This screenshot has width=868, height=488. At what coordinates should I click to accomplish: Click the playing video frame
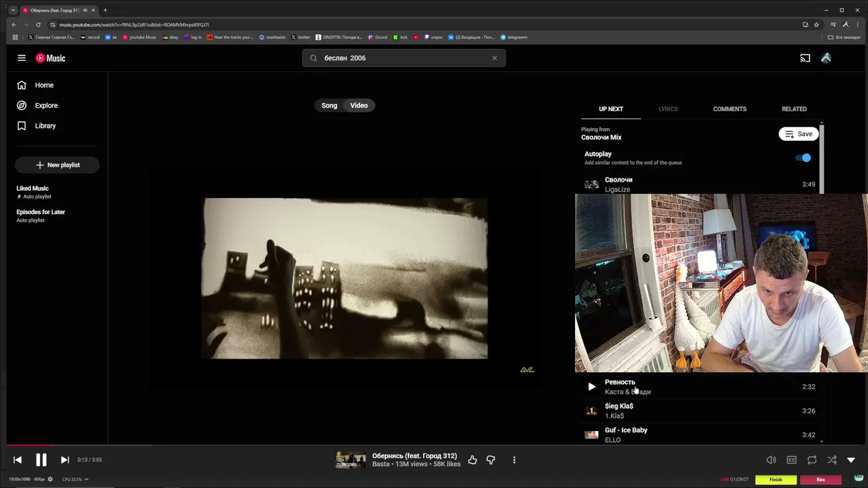point(345,279)
